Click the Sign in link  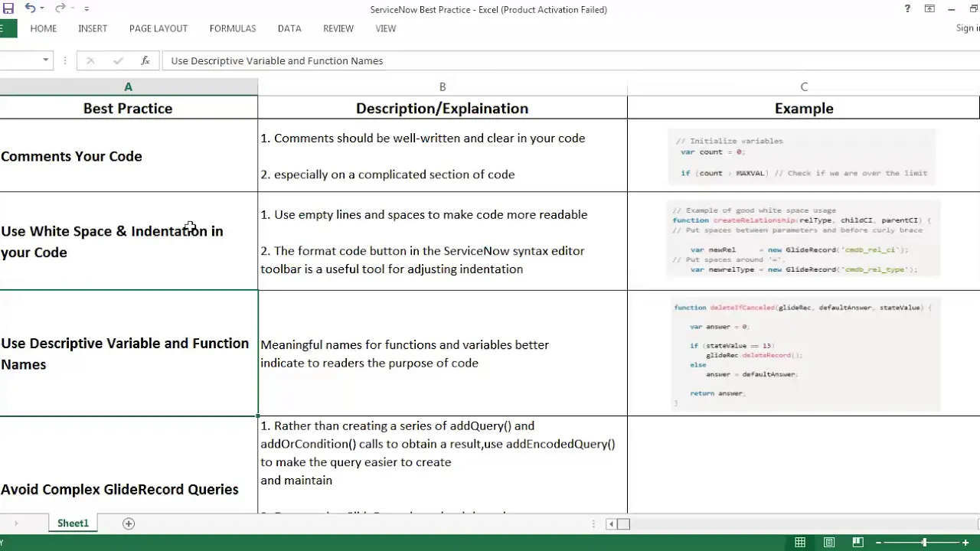tap(966, 28)
